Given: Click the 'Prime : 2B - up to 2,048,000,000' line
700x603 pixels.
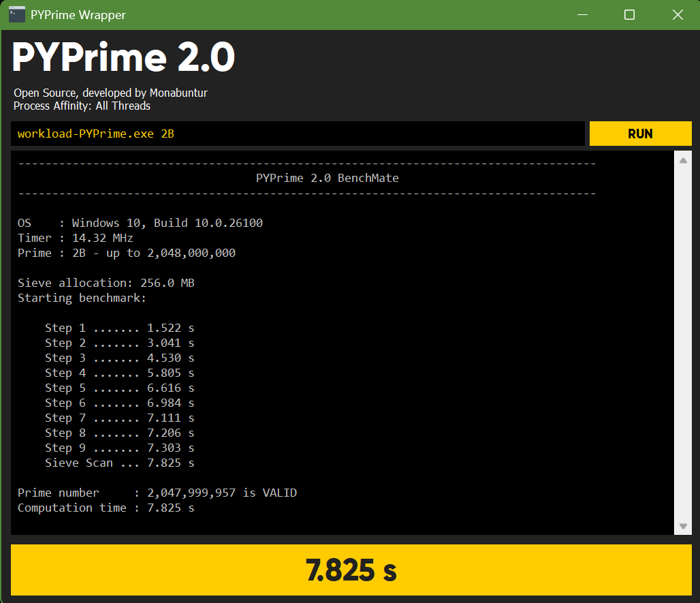Looking at the screenshot, I should (x=127, y=253).
